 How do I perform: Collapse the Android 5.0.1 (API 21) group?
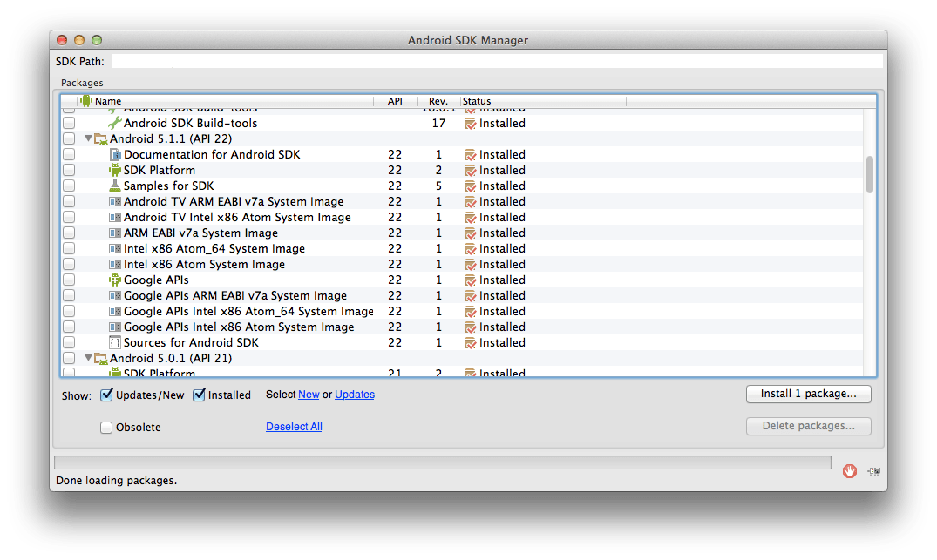[88, 358]
